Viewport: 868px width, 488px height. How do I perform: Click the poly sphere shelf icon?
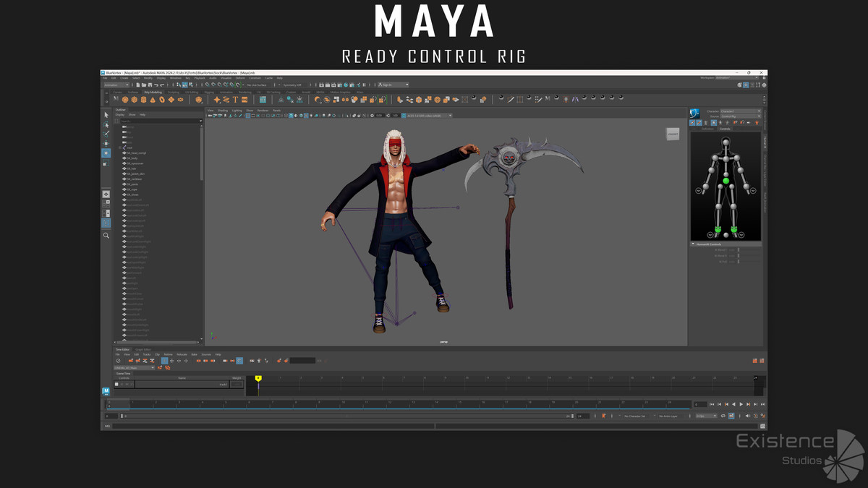[125, 100]
